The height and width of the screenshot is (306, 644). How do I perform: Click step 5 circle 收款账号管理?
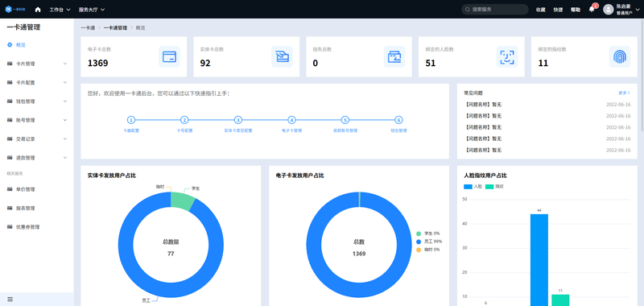point(345,120)
